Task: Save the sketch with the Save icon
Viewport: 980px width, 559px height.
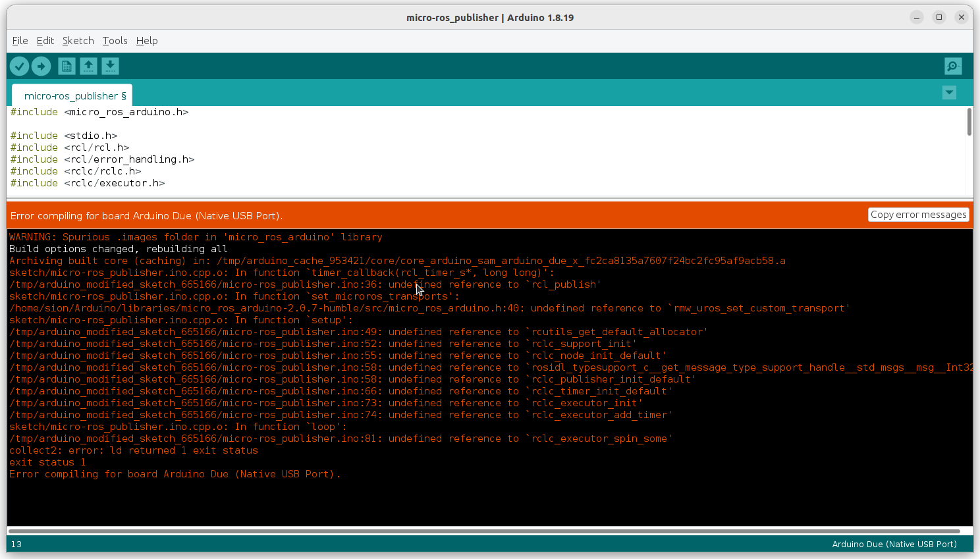Action: [110, 66]
